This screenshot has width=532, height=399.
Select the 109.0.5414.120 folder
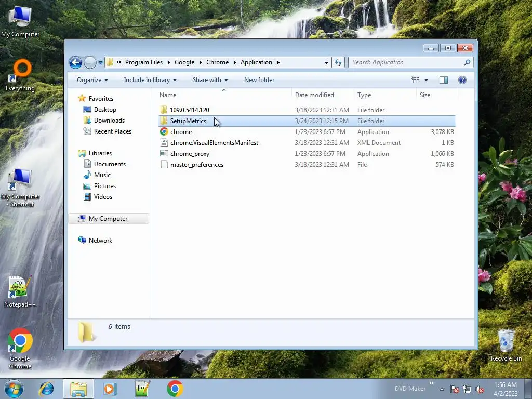[307, 110]
